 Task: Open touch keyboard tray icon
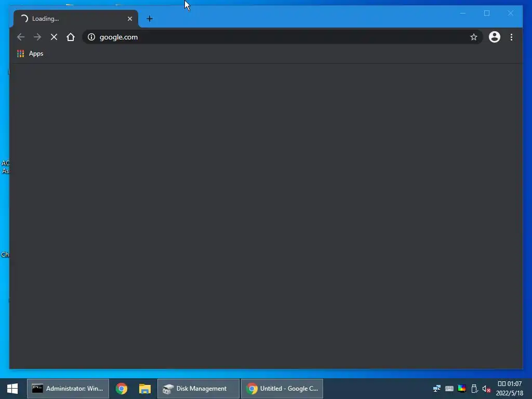click(x=449, y=389)
